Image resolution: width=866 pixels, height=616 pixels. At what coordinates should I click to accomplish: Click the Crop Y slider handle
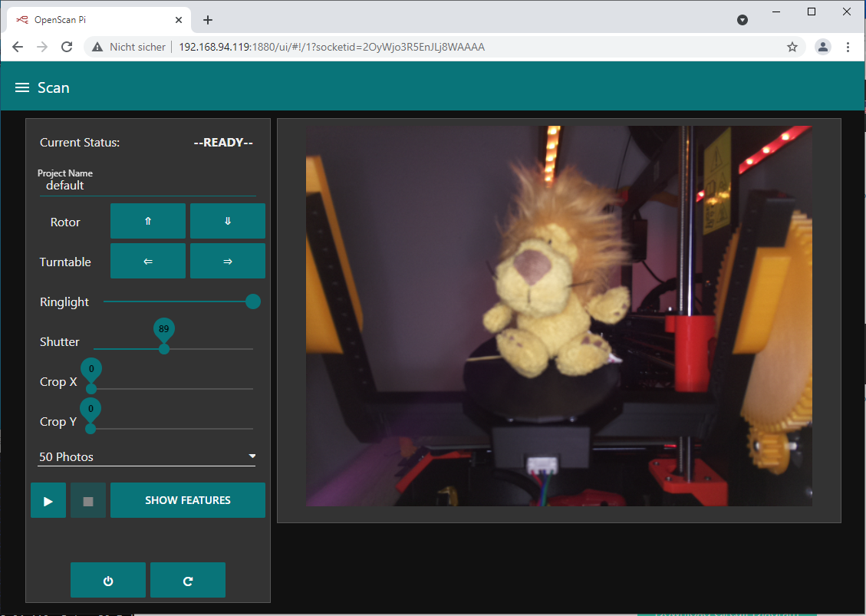coord(91,428)
